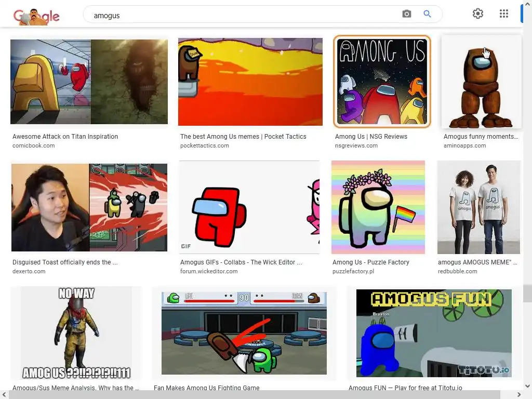Click title Amogus FUN — Play for free
The height and width of the screenshot is (399, 532).
[405, 388]
